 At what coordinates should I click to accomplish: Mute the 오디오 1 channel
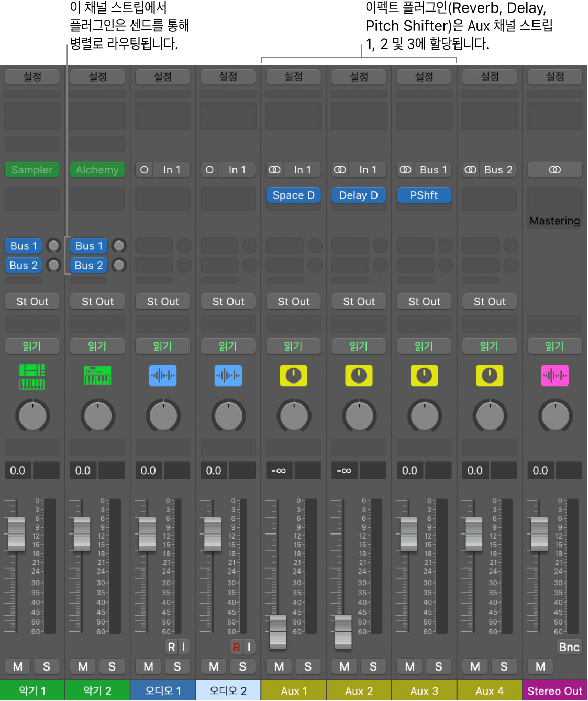(x=149, y=666)
